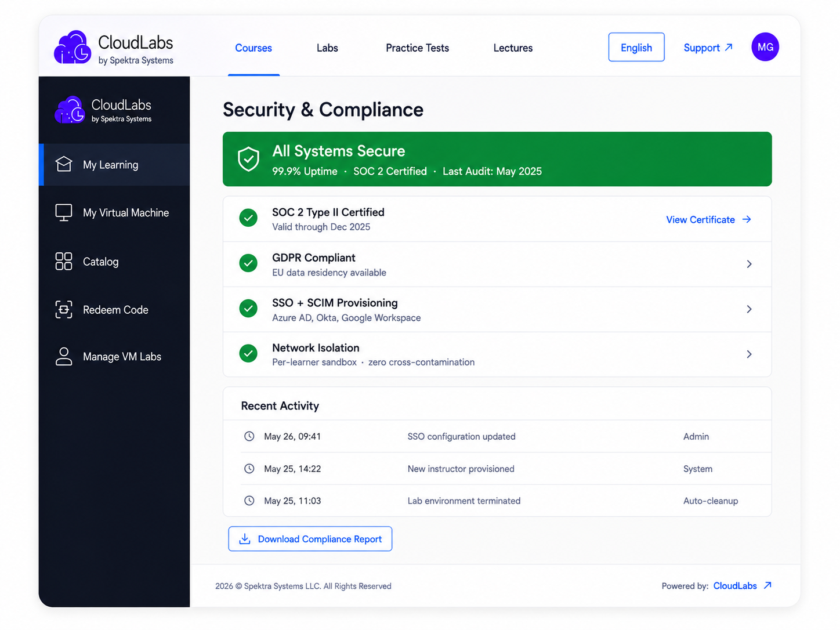This screenshot has width=840, height=630.
Task: Download the Compliance Report
Action: click(310, 539)
